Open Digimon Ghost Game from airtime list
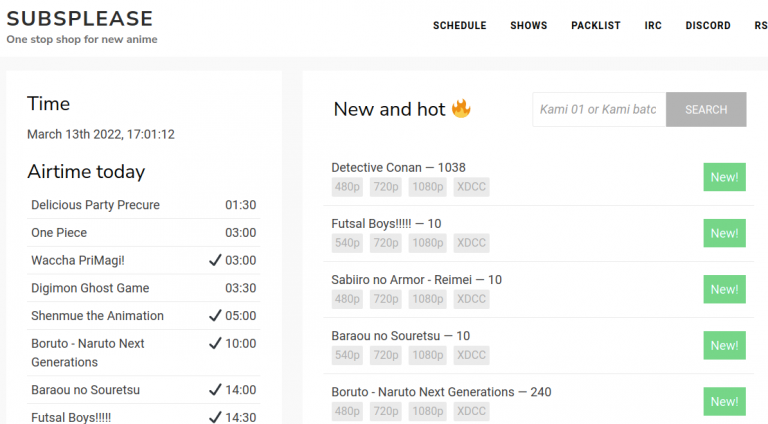Screen dimensions: 768x424 (x=90, y=288)
